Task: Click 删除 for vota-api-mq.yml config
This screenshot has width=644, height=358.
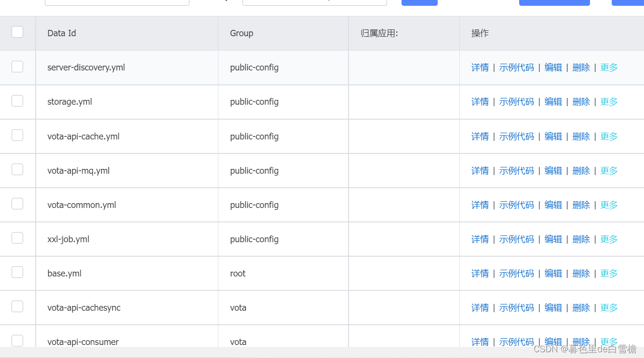Action: (x=581, y=171)
